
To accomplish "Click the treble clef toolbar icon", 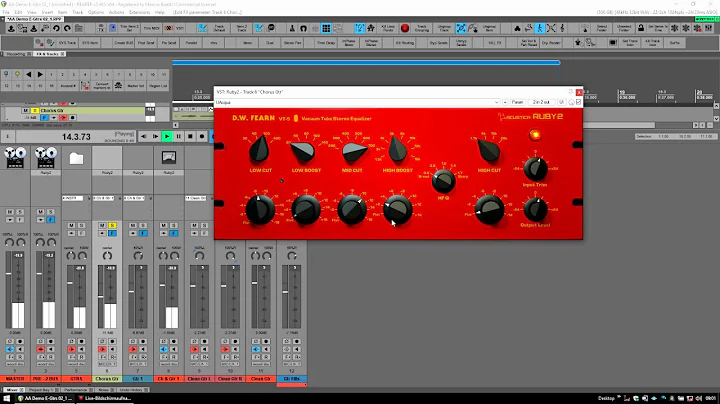I will (562, 28).
